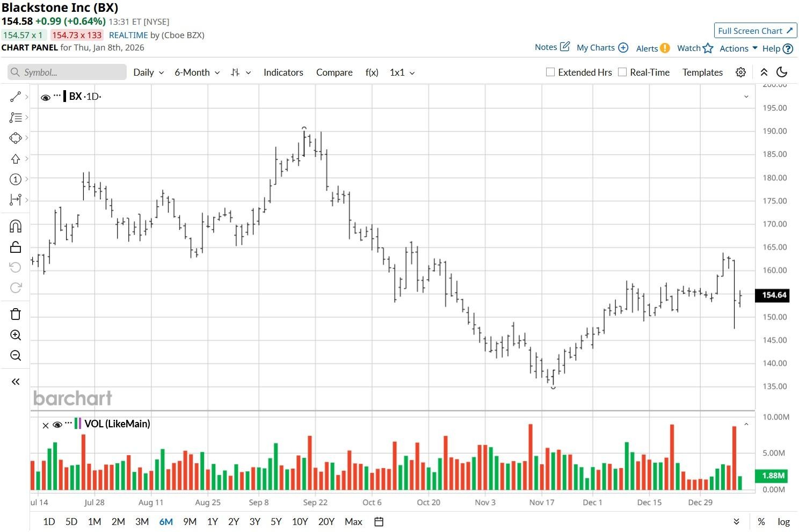Collapse the VOL pane chevron
Screen dimensions: 799x532
(746, 425)
